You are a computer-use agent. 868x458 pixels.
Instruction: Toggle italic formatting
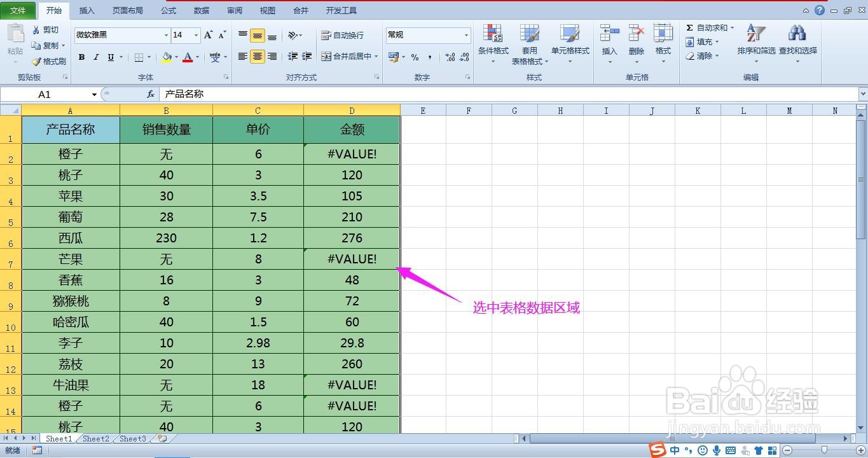click(95, 57)
